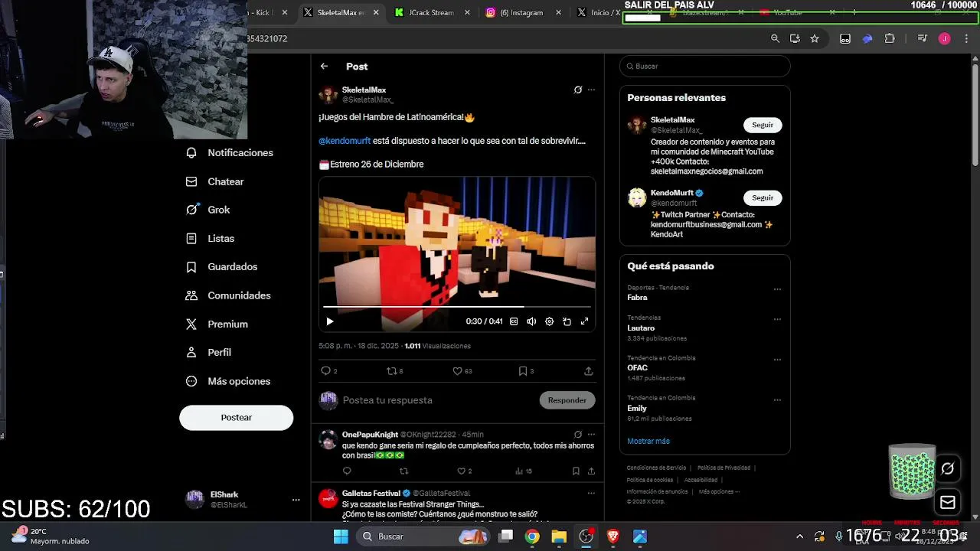Screen dimensions: 980x551
Task: Open more options on SkeletalMax post
Action: coord(591,90)
